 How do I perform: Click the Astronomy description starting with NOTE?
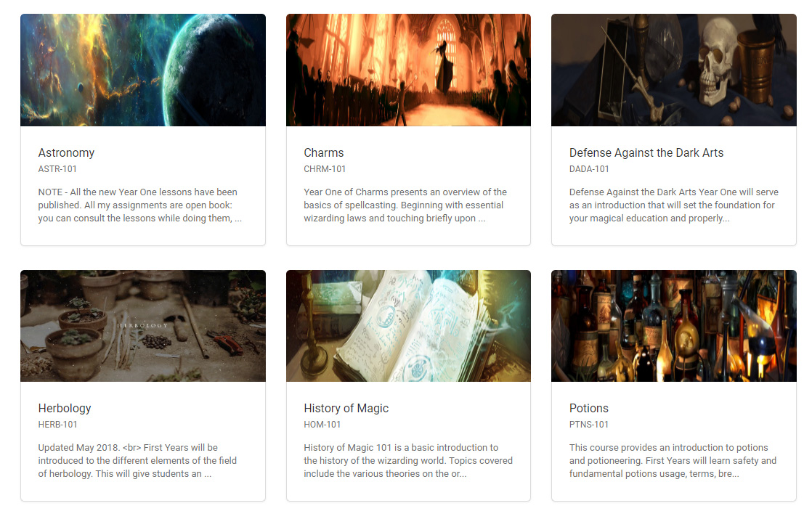pyautogui.click(x=140, y=205)
